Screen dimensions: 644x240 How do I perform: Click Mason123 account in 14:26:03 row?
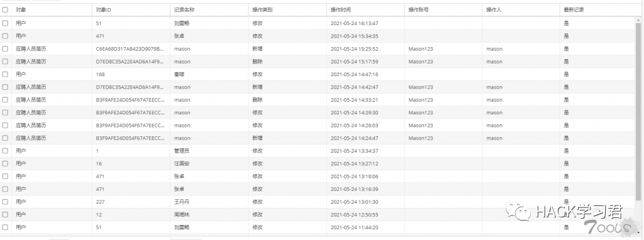(421, 125)
